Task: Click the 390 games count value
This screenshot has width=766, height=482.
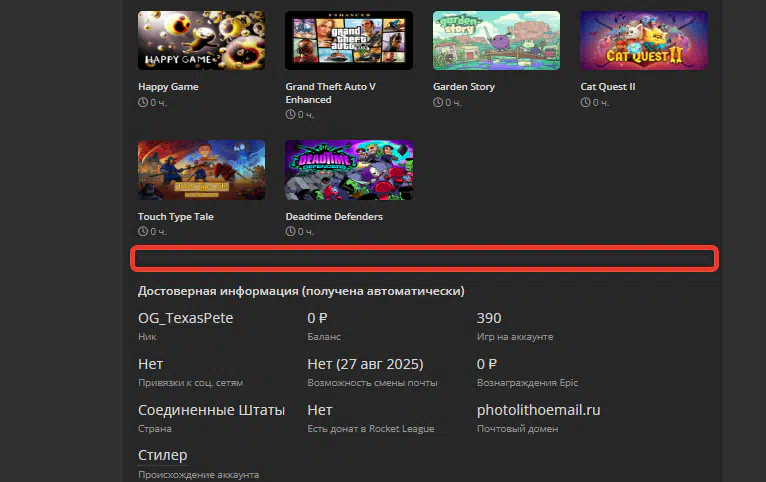Action: [489, 318]
